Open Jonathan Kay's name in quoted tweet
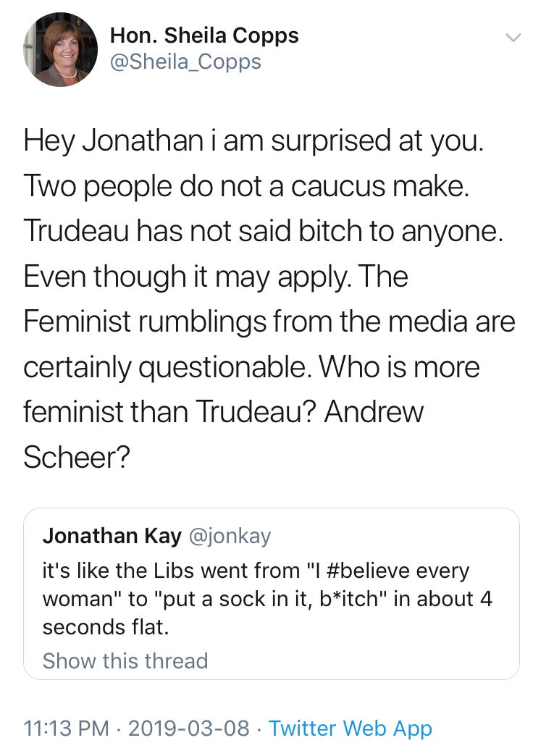 (112, 536)
